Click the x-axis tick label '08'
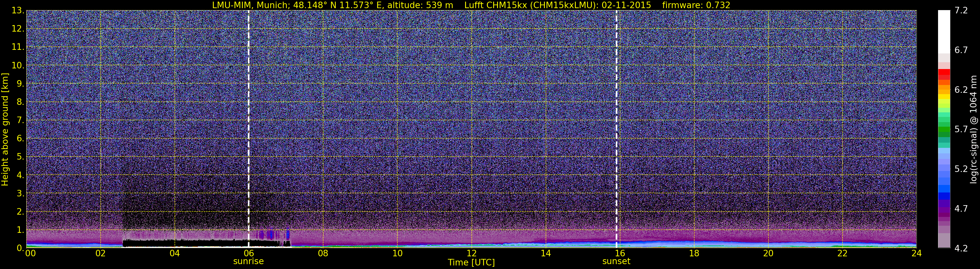Image resolution: width=980 pixels, height=269 pixels. [x=323, y=253]
